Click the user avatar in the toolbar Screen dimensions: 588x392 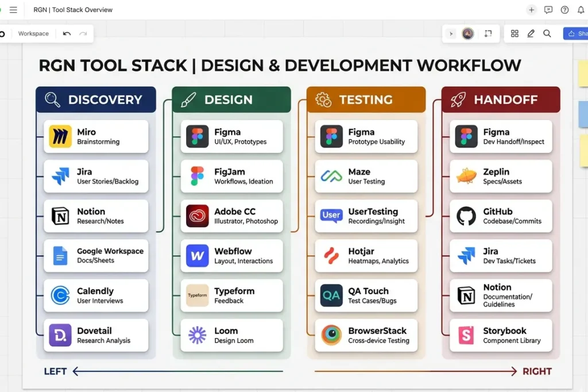pos(467,33)
